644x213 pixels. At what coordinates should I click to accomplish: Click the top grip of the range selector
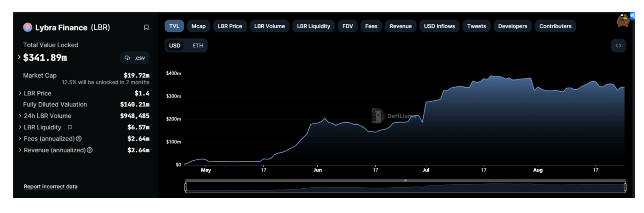click(x=405, y=180)
